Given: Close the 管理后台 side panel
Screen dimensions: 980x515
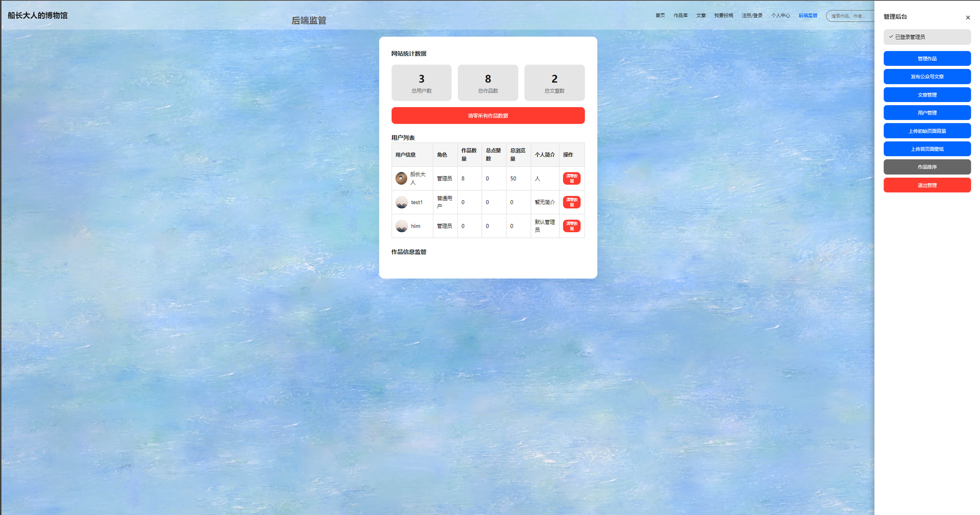Looking at the screenshot, I should [968, 17].
